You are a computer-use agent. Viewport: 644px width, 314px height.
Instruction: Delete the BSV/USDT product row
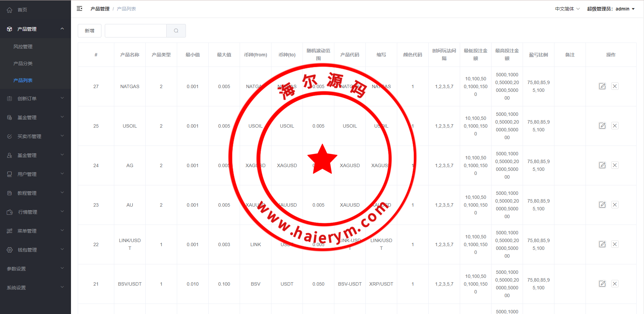point(615,284)
